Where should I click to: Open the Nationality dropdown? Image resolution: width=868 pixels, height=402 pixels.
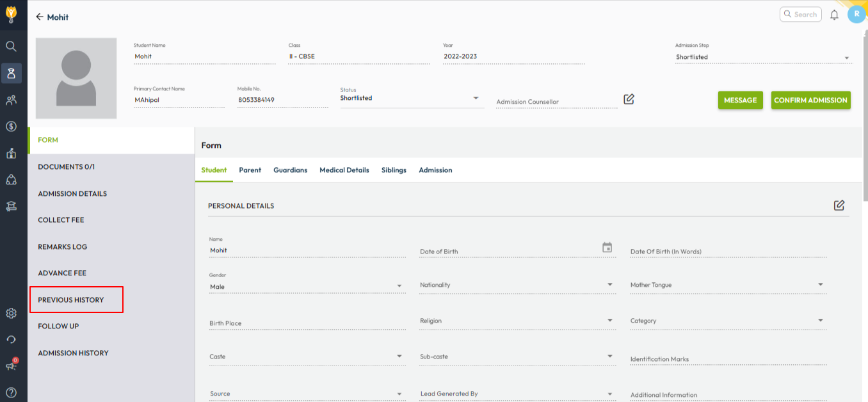pyautogui.click(x=609, y=285)
